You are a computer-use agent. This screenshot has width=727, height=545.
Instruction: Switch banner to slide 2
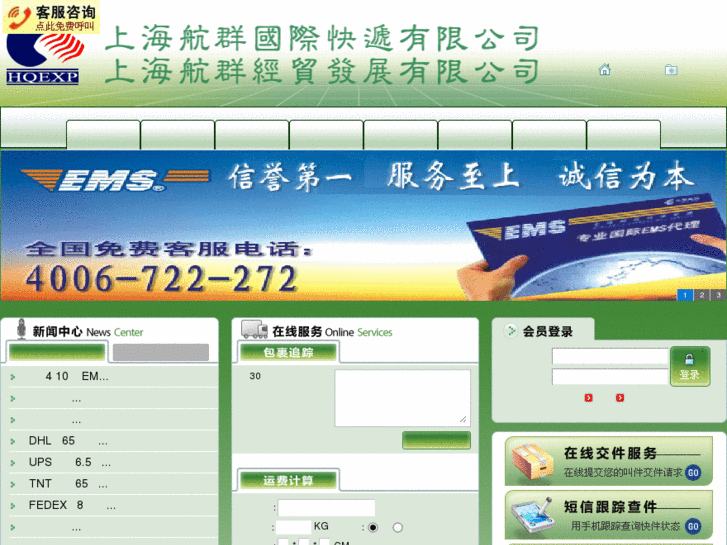(x=701, y=295)
